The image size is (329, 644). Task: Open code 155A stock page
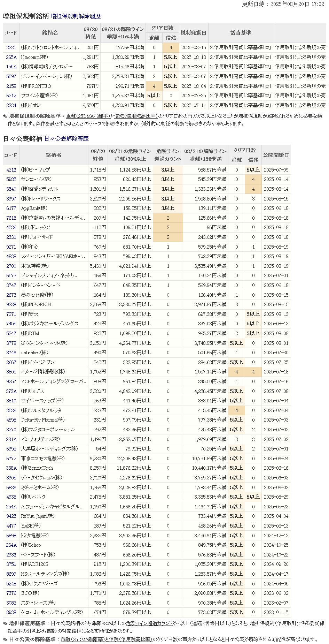tap(11, 67)
